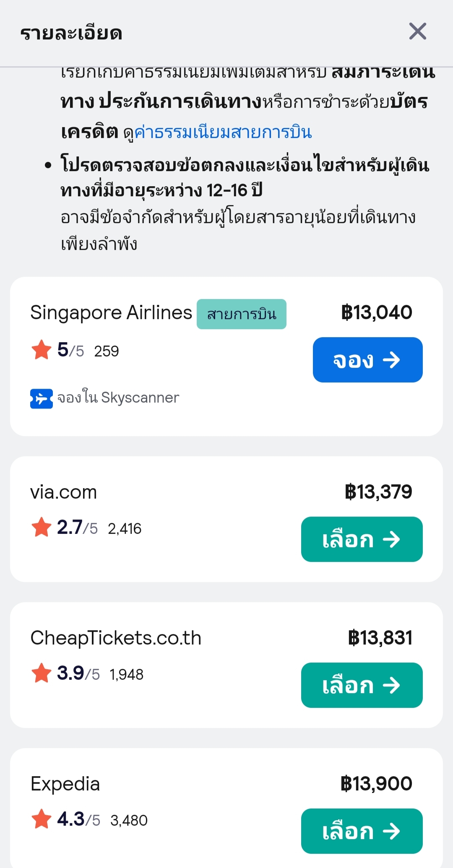Tap the via.com provider name
Image resolution: width=453 pixels, height=868 pixels.
tap(63, 492)
